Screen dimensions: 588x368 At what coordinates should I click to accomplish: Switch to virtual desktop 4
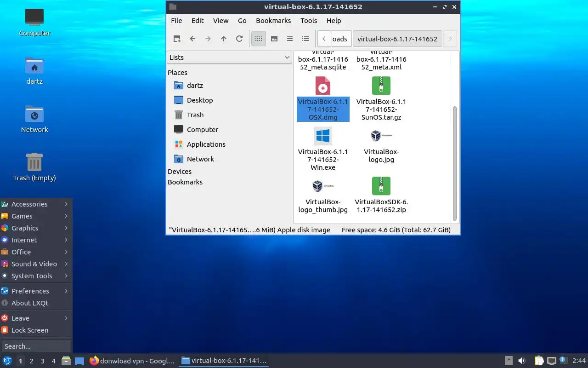54,361
